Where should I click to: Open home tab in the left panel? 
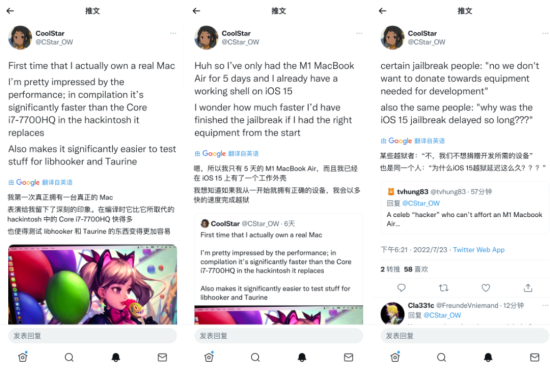[23, 357]
